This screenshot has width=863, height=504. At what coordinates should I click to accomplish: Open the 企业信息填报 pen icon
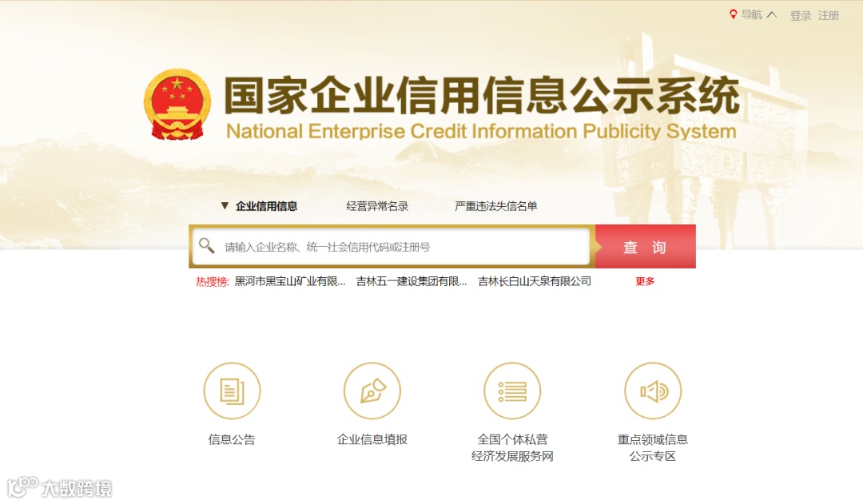click(x=372, y=391)
